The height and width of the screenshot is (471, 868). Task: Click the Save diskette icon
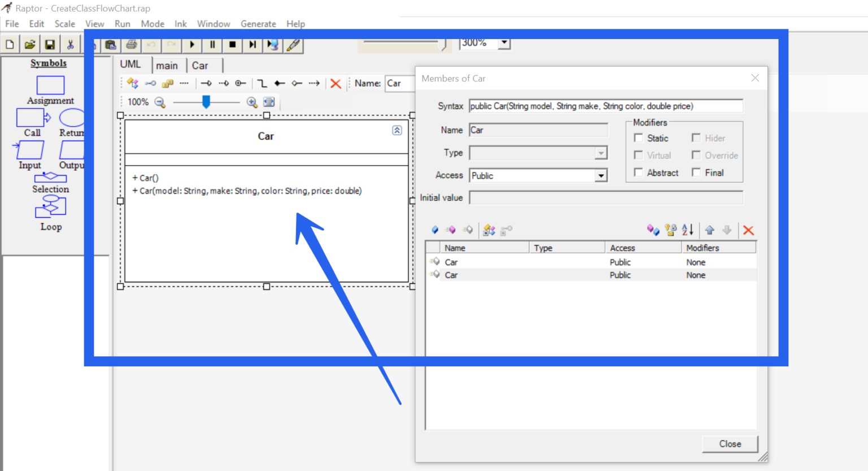(x=50, y=45)
